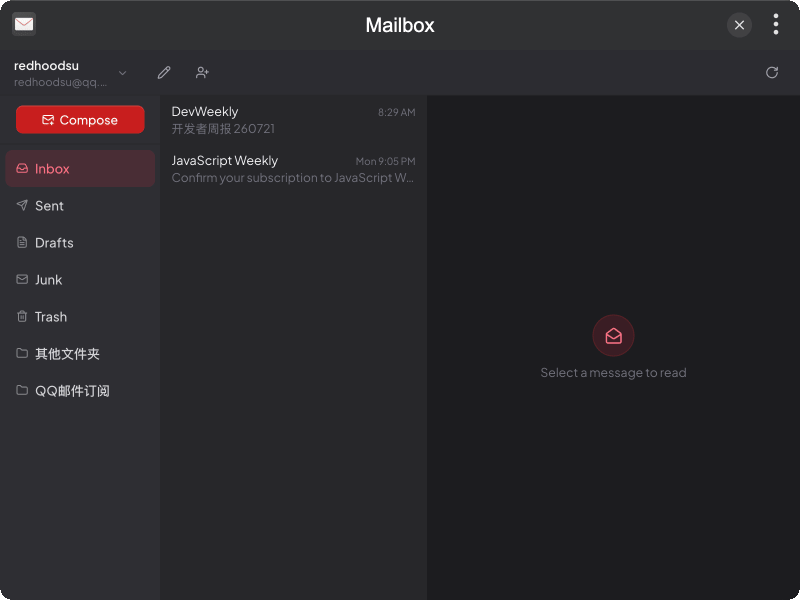The height and width of the screenshot is (600, 800).
Task: Click the envelope icon inside Compose button
Action: pos(48,120)
